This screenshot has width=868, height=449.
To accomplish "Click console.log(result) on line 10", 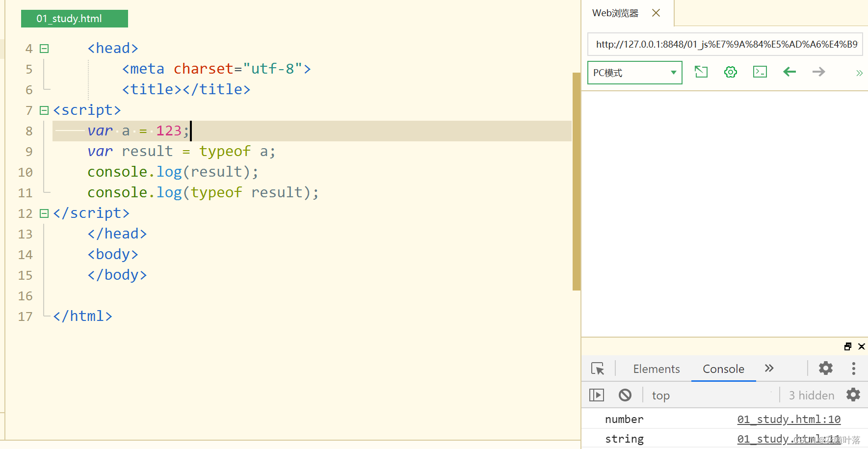I will point(173,172).
